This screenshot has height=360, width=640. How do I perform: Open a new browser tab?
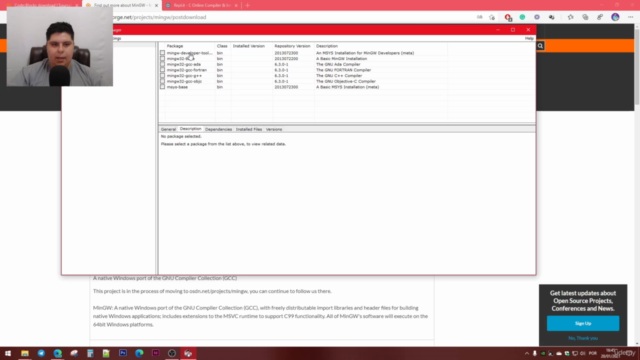click(247, 5)
